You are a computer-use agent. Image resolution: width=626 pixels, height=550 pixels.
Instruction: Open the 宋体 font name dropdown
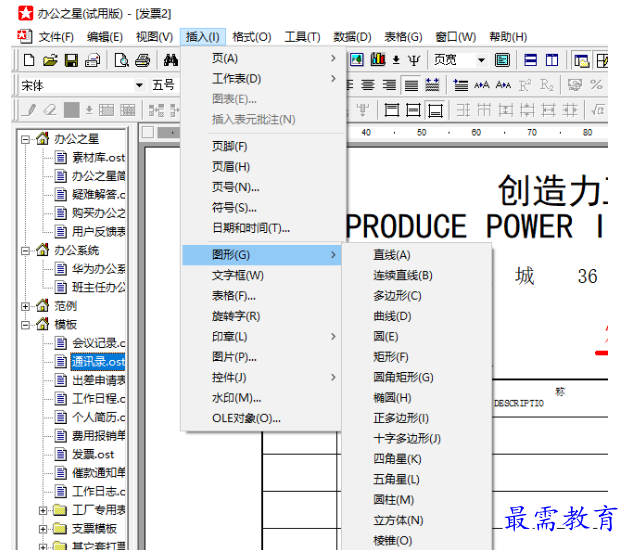pyautogui.click(x=139, y=86)
